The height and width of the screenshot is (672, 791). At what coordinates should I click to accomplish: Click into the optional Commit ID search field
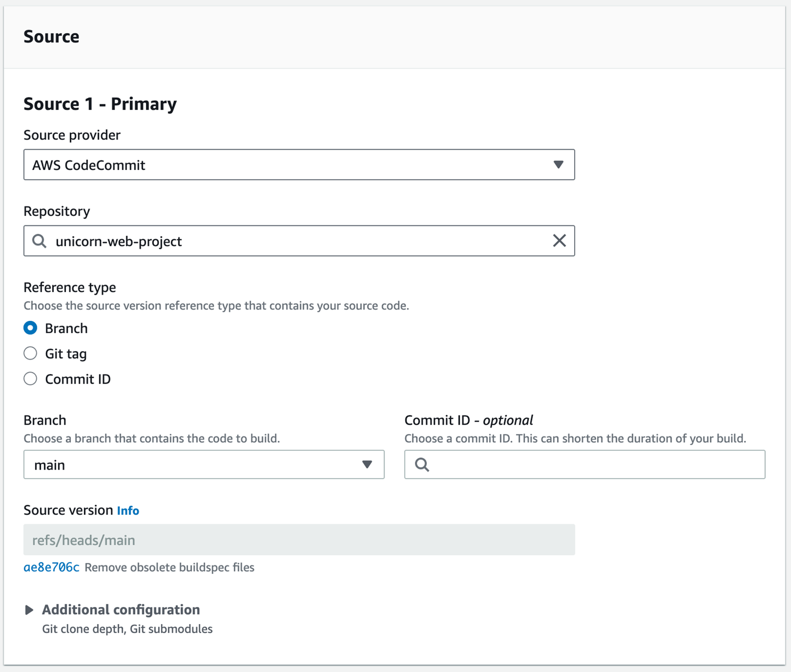tap(591, 465)
